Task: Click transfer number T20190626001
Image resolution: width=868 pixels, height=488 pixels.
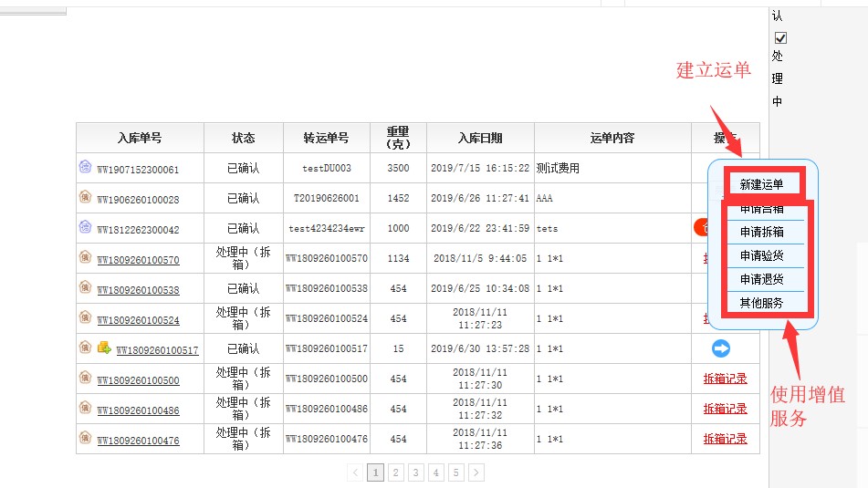Action: (327, 198)
